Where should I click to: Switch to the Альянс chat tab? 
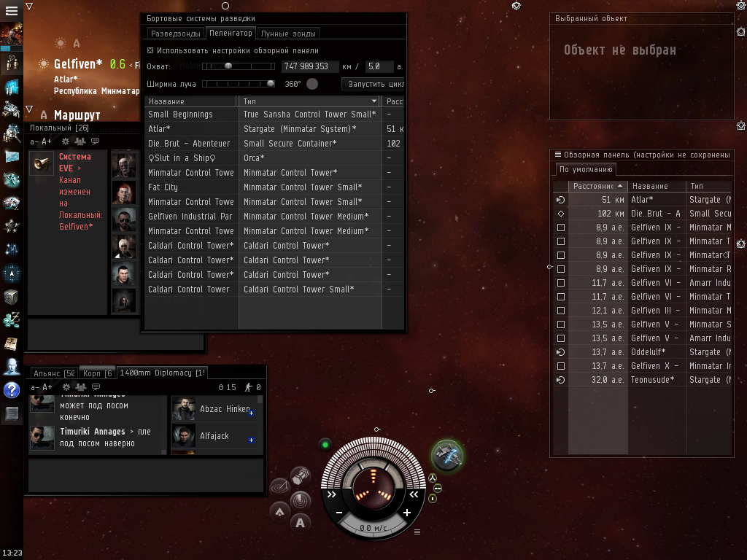(x=54, y=373)
